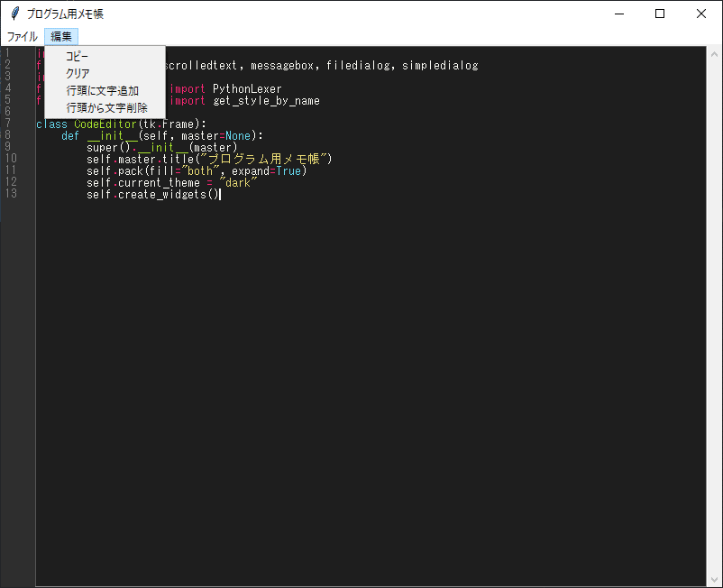Click the scrollbar up arrow
The image size is (723, 588).
click(x=713, y=52)
